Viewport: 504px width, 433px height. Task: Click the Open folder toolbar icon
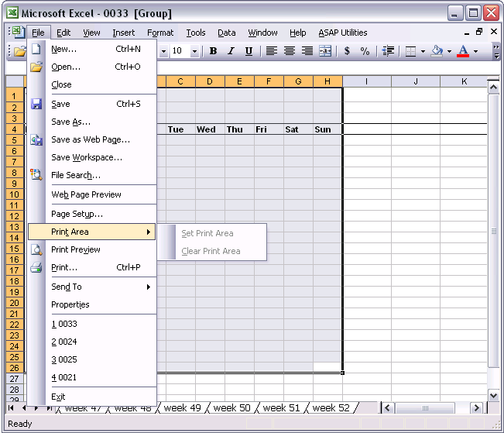click(x=20, y=51)
